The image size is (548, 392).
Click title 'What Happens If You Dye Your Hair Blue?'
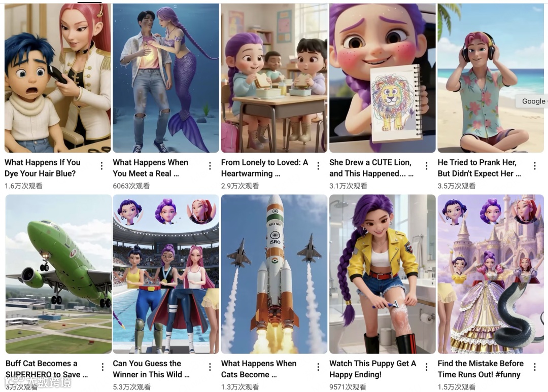(x=43, y=168)
